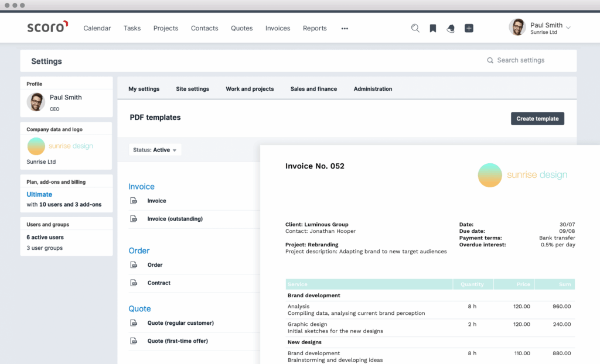
Task: Open the Quote (regular customer) template
Action: point(180,323)
